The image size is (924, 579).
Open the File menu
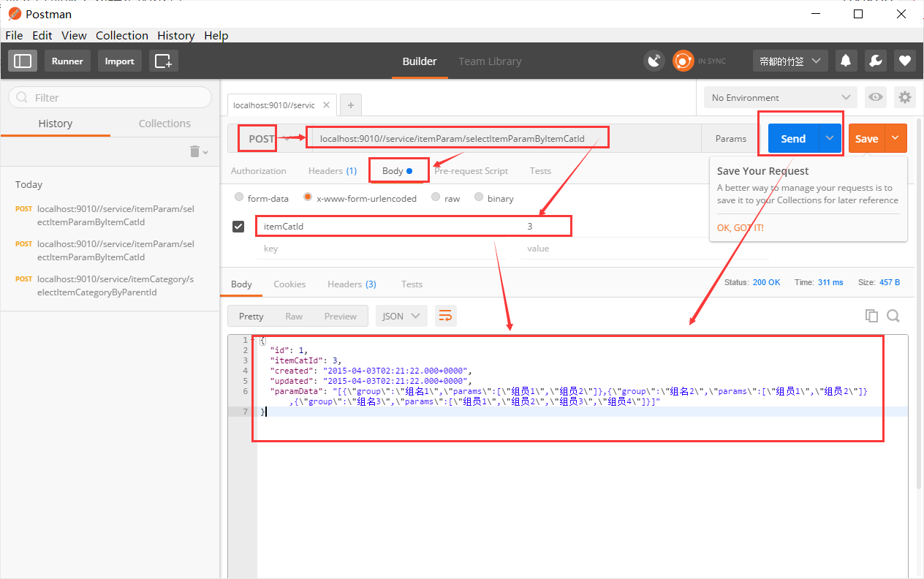tap(14, 35)
